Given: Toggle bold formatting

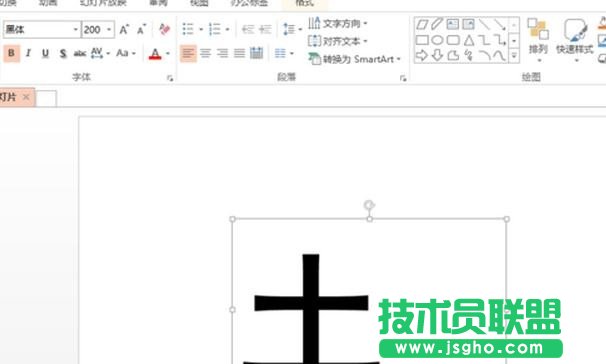Looking at the screenshot, I should tap(12, 53).
